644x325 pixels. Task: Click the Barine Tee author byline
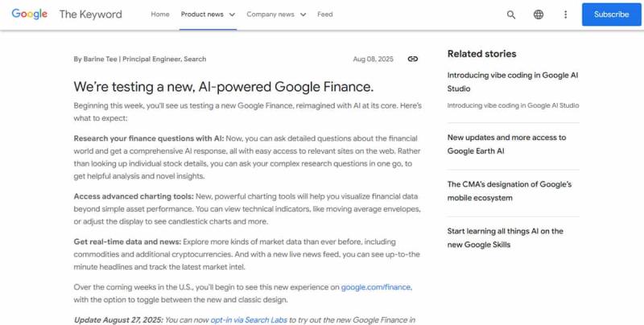tap(139, 59)
